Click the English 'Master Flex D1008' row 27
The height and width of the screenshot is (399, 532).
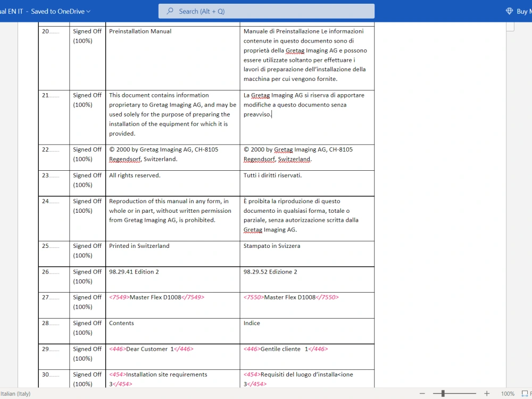pyautogui.click(x=173, y=305)
